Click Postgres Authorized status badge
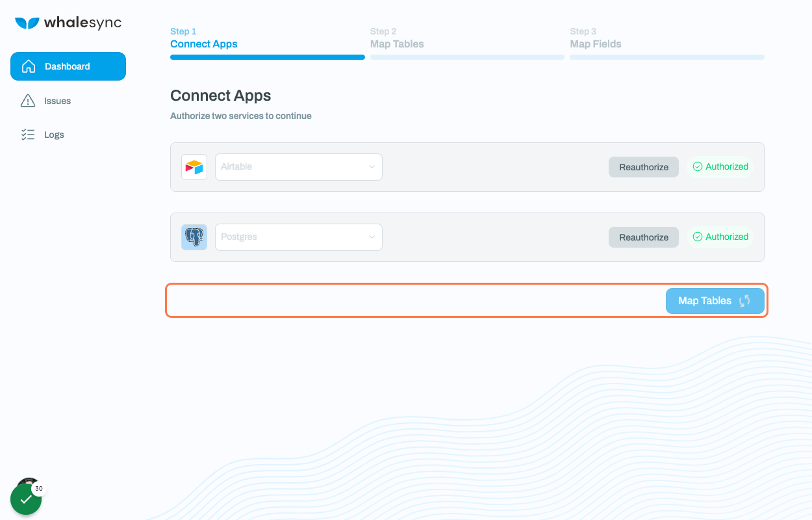812x520 pixels. click(720, 237)
